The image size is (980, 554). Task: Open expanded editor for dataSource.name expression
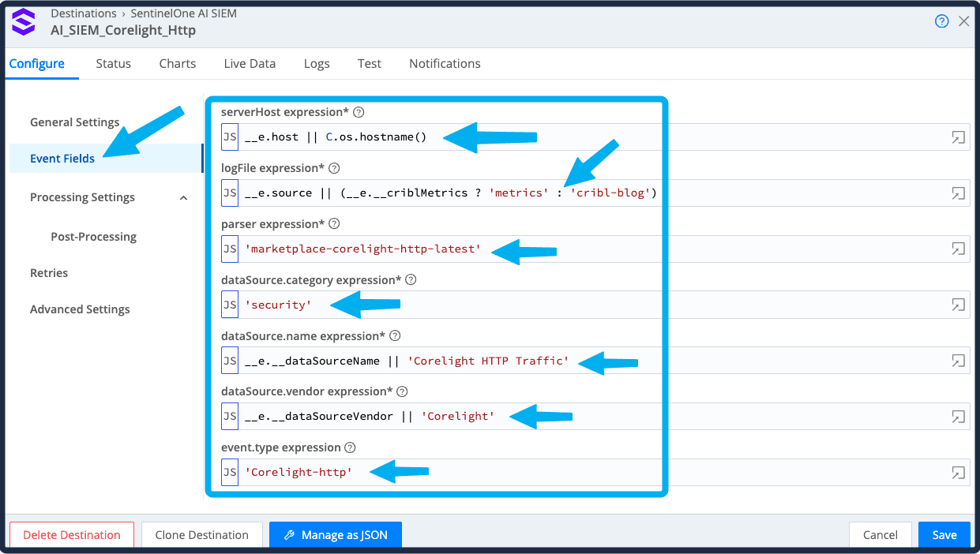click(x=958, y=361)
